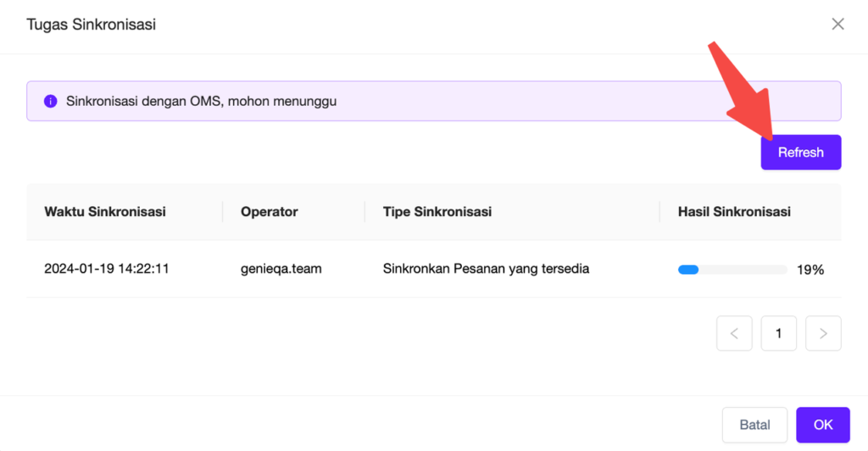Go to previous page arrow
Screen dimensions: 868x451
tap(734, 333)
